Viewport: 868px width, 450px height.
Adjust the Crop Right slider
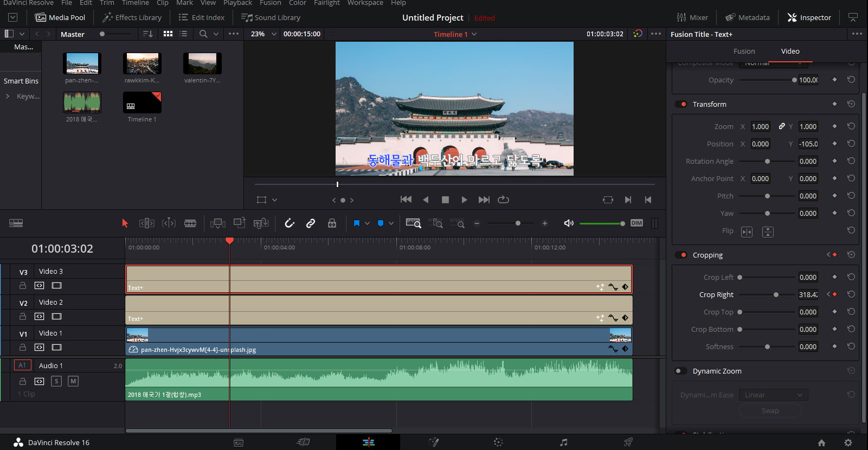point(768,294)
